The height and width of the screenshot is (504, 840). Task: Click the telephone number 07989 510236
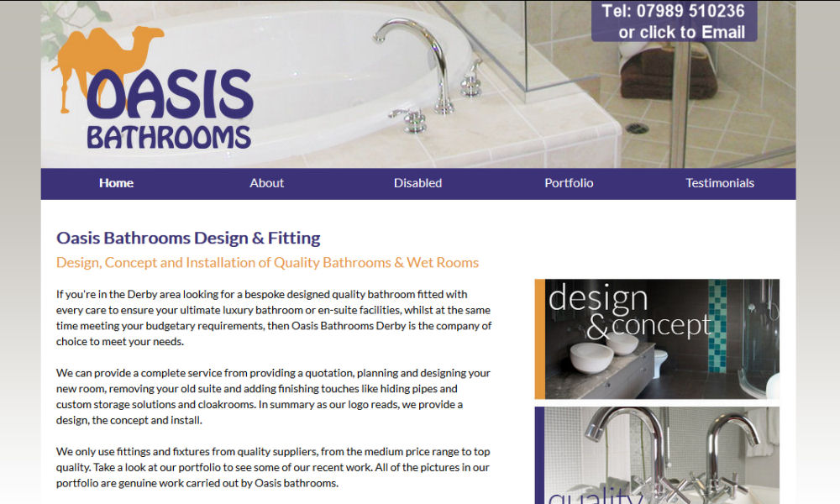tap(690, 11)
